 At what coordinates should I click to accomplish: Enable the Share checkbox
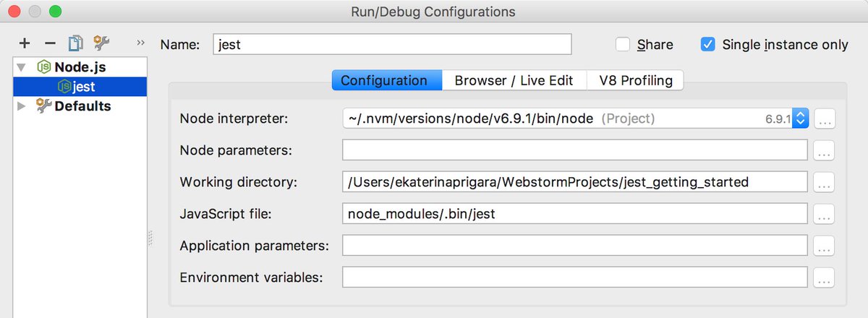623,45
